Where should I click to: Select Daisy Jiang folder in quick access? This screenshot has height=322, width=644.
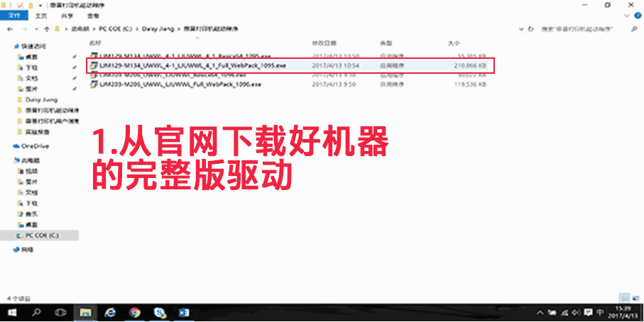[40, 100]
